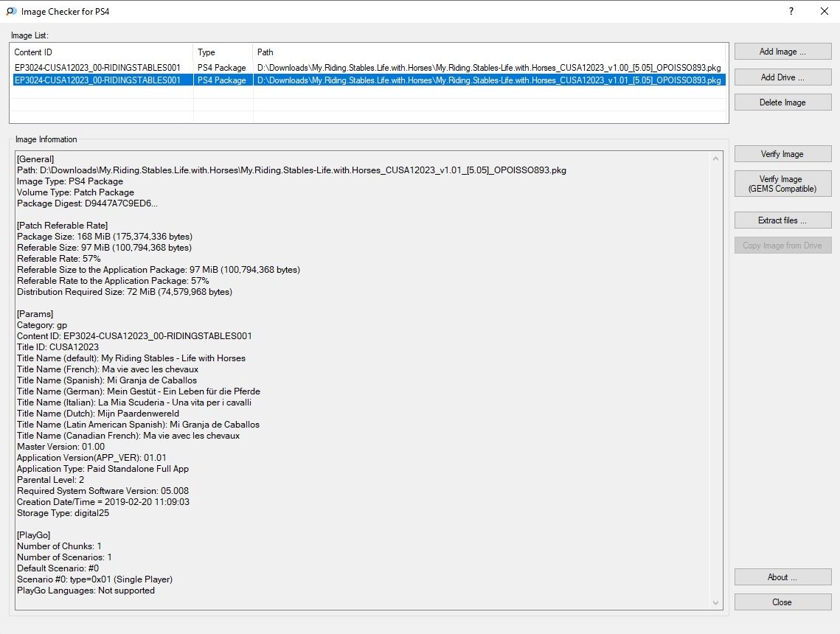Click the 'Category: gp' line
This screenshot has width=840, height=634.
pos(42,325)
